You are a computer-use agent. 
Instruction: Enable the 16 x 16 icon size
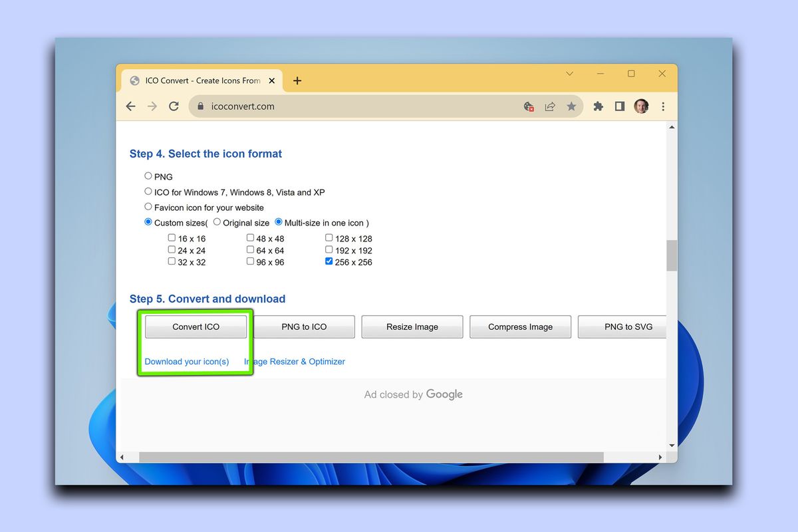(x=172, y=237)
